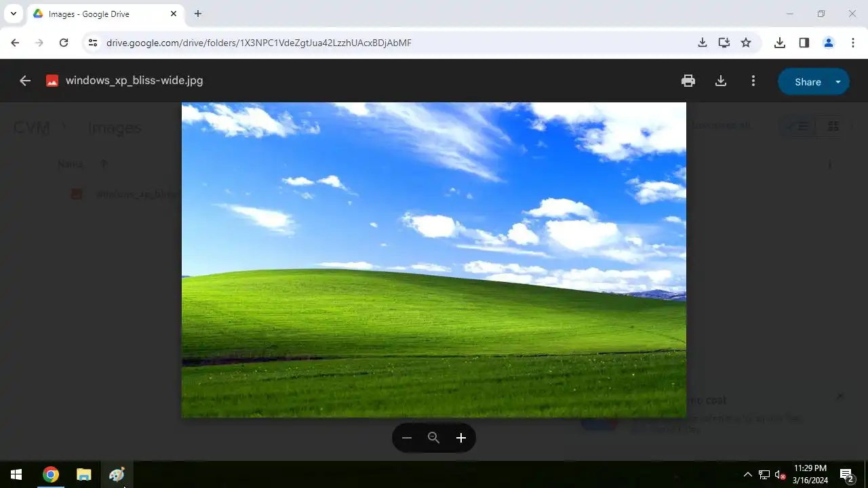Open the taskbar clock and date
The height and width of the screenshot is (488, 868).
(810, 474)
